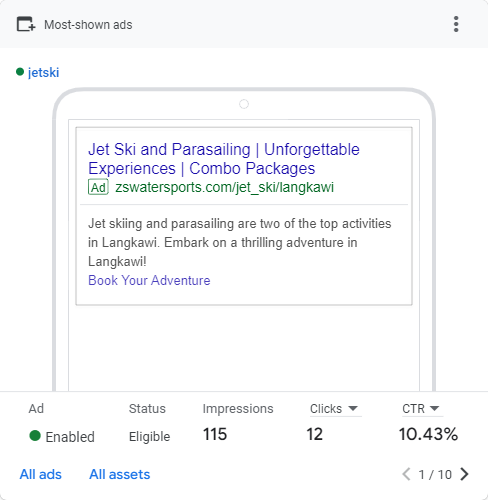Go to previous ad with left chevron
The image size is (488, 500).
coord(406,474)
